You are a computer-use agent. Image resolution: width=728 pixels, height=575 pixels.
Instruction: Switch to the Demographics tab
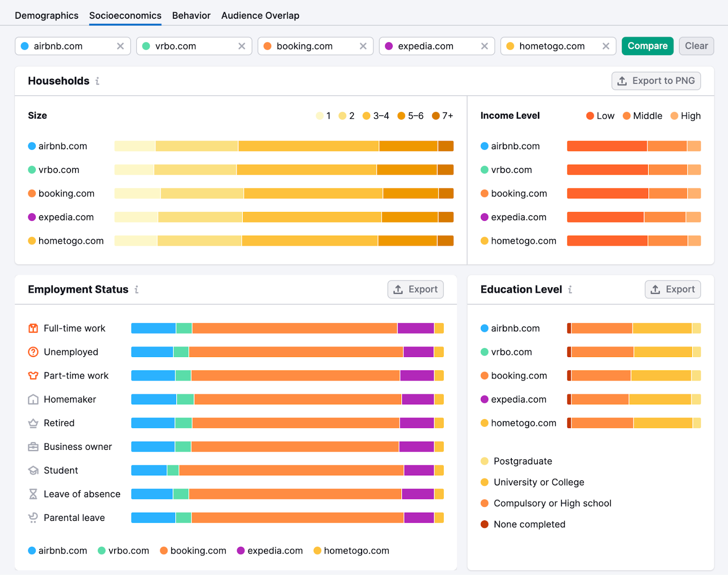46,15
